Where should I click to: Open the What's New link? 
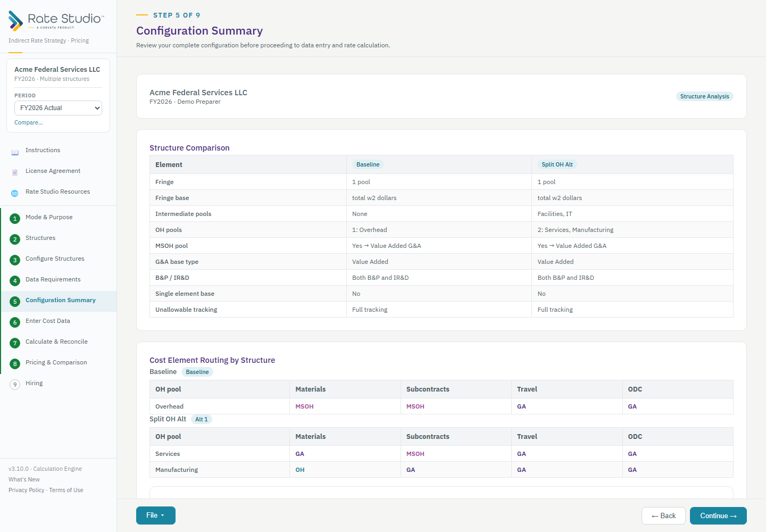pyautogui.click(x=24, y=479)
